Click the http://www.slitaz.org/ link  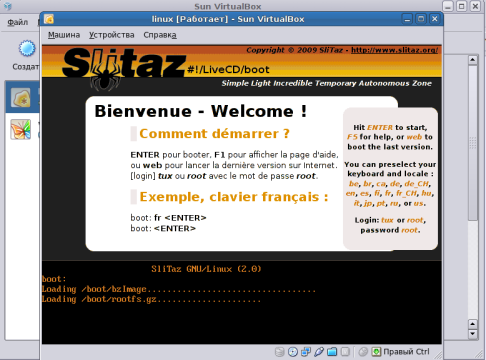(x=395, y=50)
